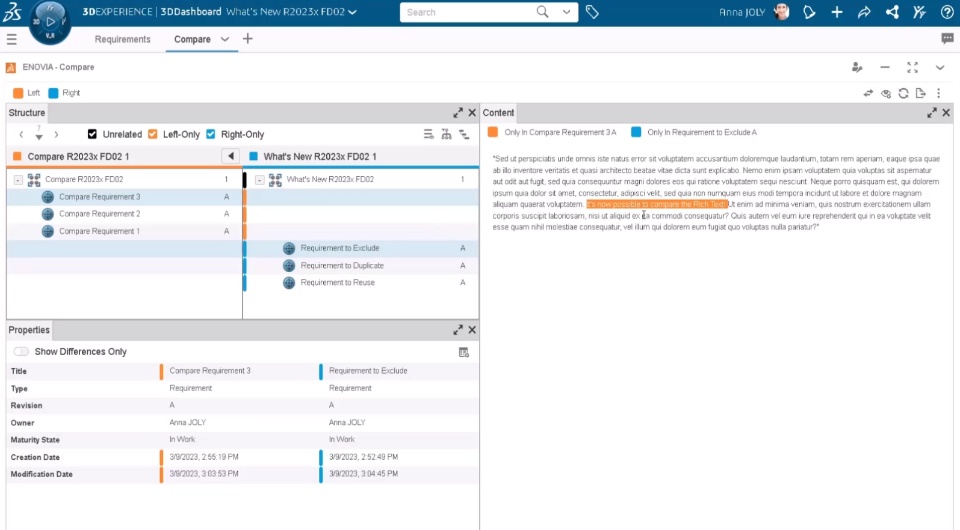Click the Maturity State In Work left value

point(182,439)
